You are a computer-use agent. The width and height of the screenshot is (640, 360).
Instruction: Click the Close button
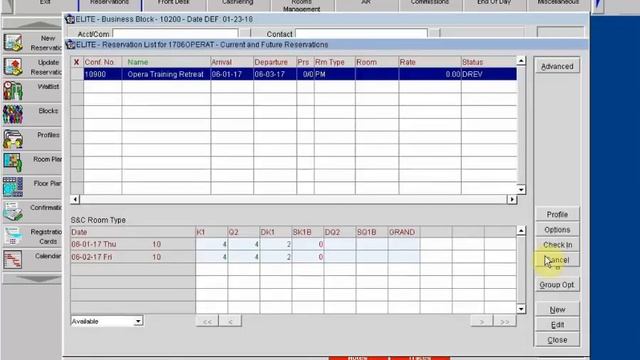557,340
